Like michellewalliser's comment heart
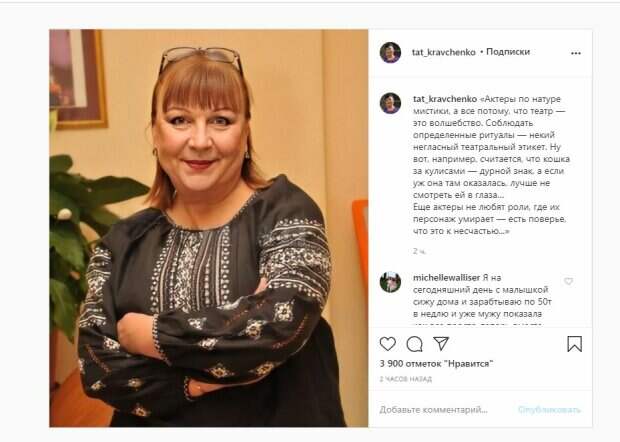This screenshot has width=620, height=442. click(x=568, y=281)
